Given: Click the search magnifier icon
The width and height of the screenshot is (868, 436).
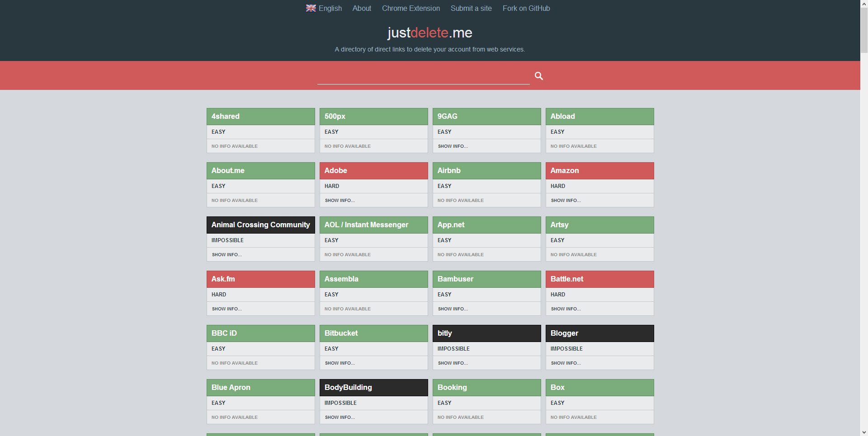Looking at the screenshot, I should point(538,76).
